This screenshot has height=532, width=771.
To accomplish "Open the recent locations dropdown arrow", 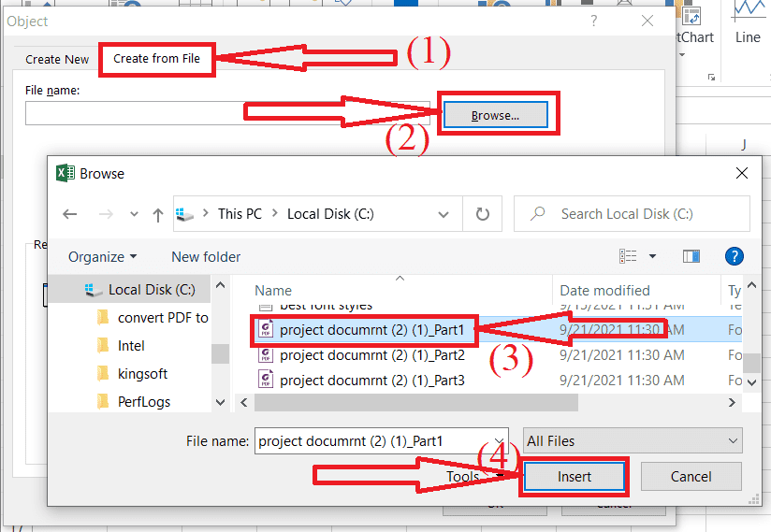I will click(134, 214).
